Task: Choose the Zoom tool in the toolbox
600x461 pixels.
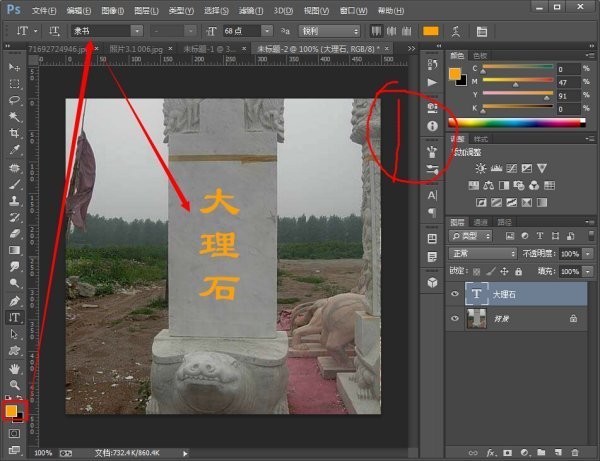Action: point(15,384)
